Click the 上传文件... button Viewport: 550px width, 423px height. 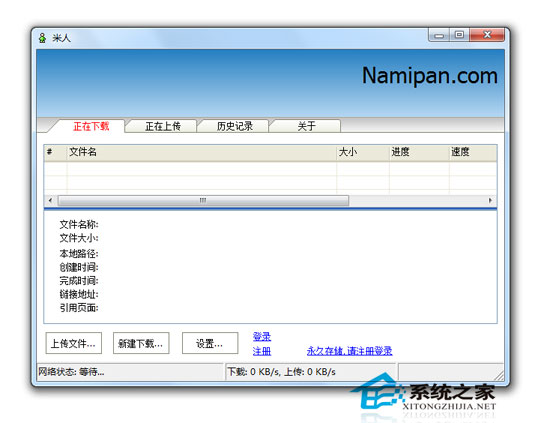(x=74, y=343)
